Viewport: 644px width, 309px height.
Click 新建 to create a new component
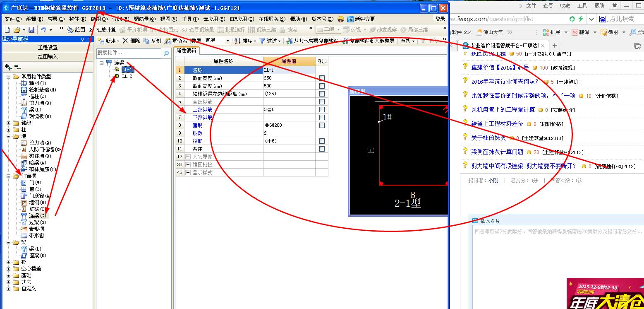pos(108,41)
